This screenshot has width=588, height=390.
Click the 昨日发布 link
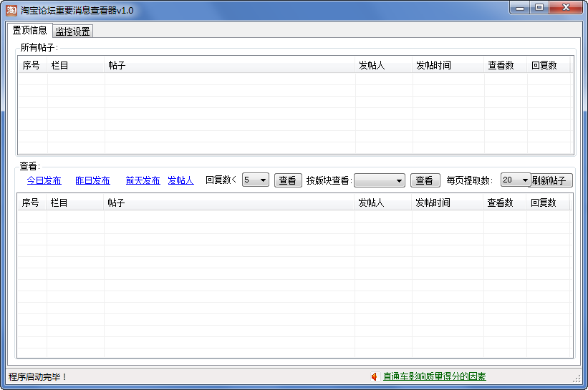pyautogui.click(x=92, y=180)
